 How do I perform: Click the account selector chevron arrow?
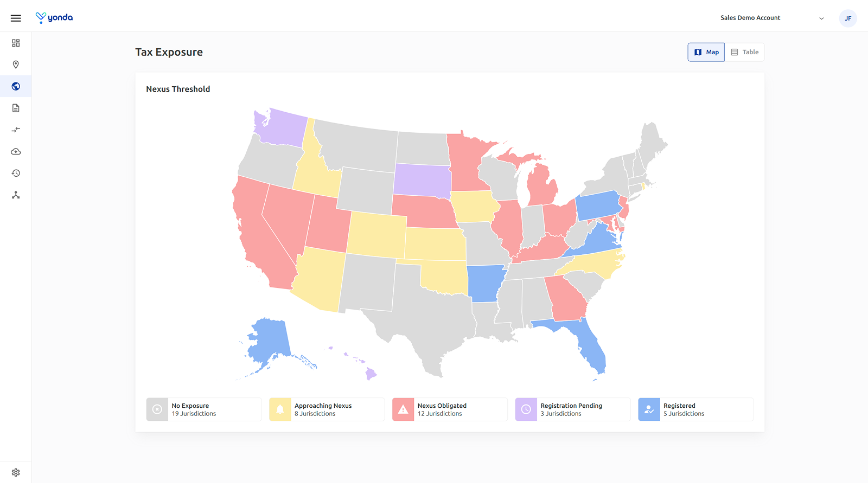coord(821,18)
